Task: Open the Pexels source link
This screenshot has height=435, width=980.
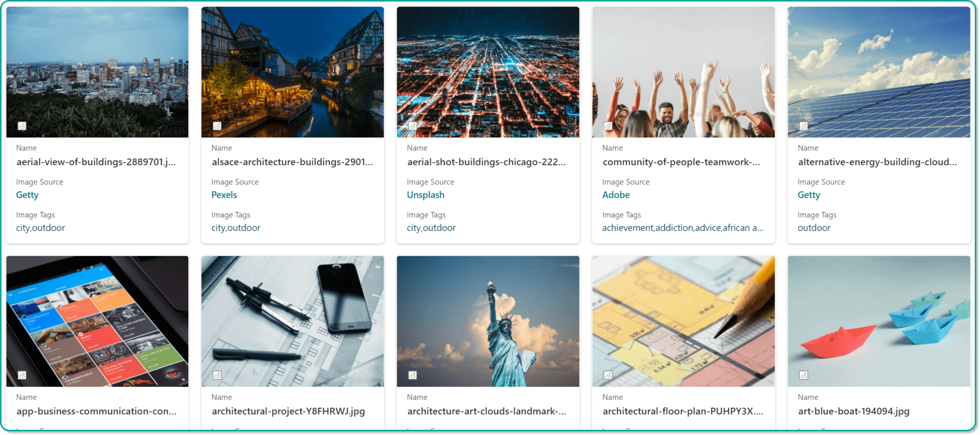Action: [224, 195]
